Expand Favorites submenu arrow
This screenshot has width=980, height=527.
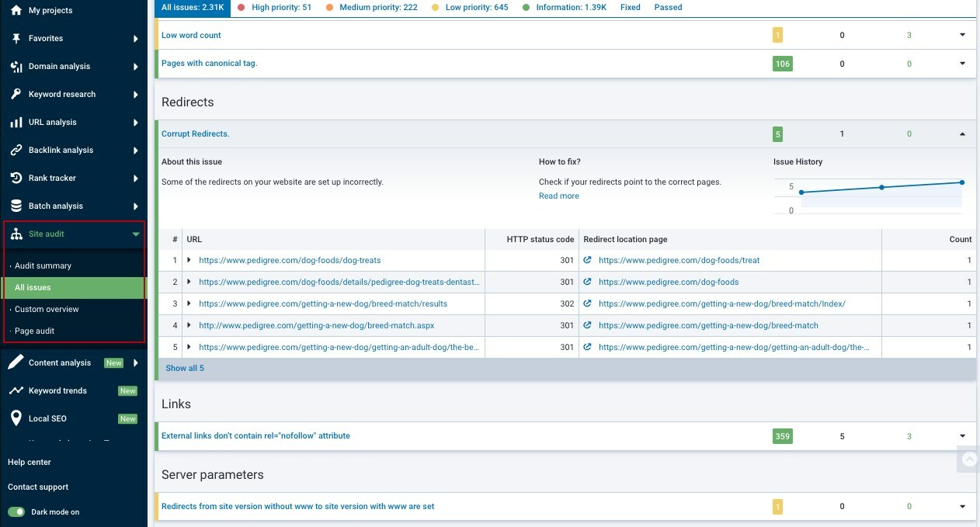[136, 38]
